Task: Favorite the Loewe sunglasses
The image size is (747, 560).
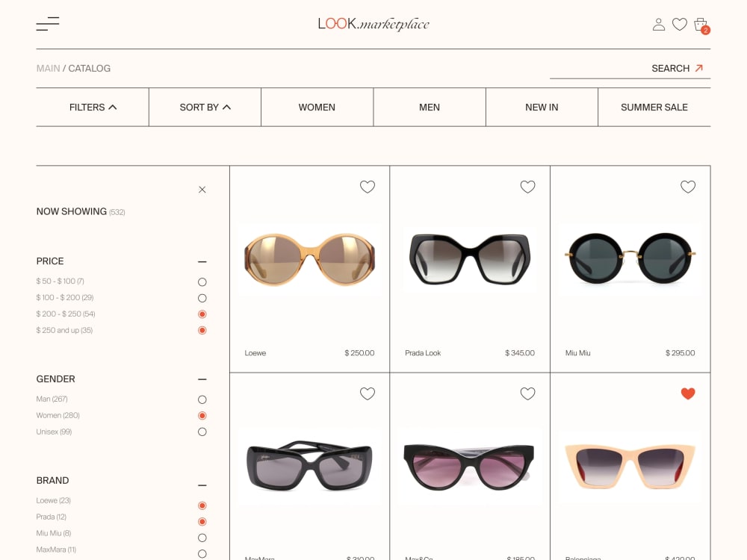Action: point(368,187)
